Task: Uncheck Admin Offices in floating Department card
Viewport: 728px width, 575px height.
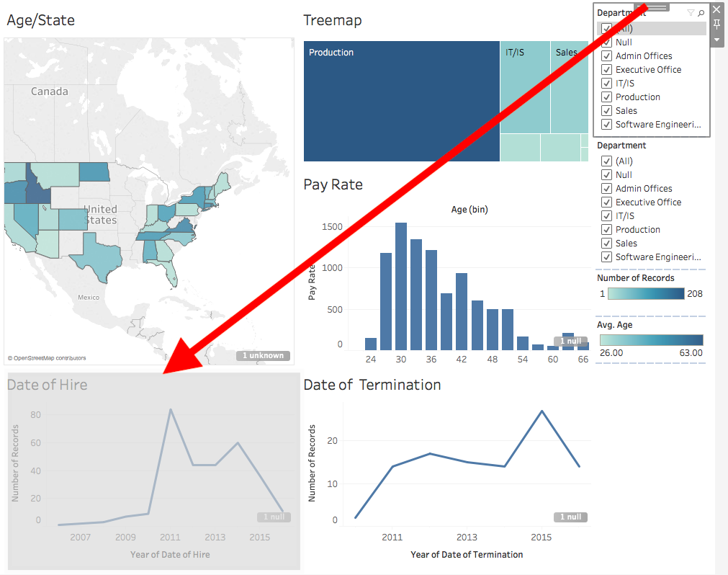Action: 606,56
